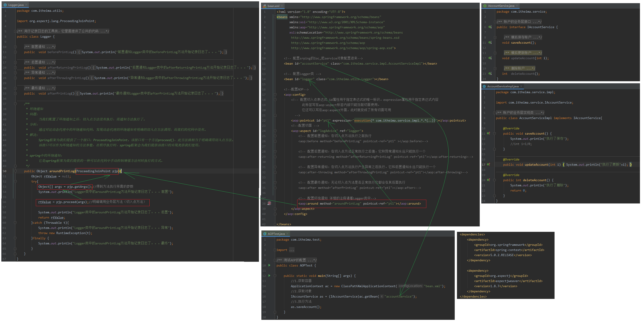Click runnable class icon on AOPTest.java tab
This screenshot has height=325, width=644.
pos(265,234)
